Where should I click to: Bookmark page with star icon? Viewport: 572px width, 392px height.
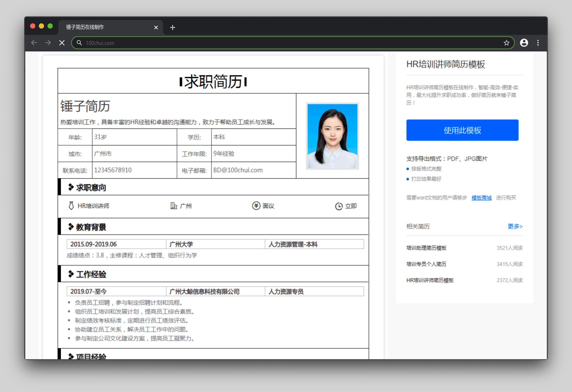506,43
